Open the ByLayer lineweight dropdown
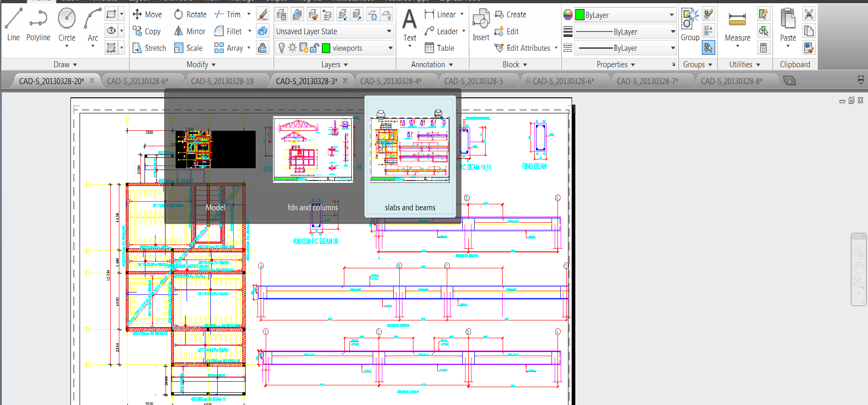This screenshot has width=868, height=405. point(625,32)
